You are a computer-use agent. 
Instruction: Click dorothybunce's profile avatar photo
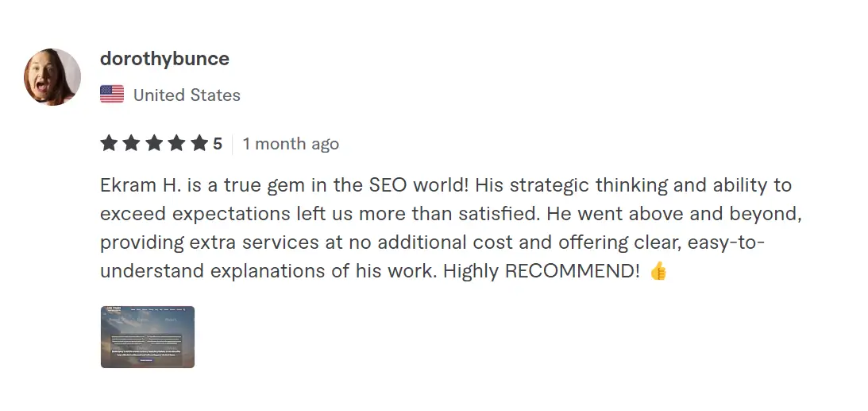(52, 77)
